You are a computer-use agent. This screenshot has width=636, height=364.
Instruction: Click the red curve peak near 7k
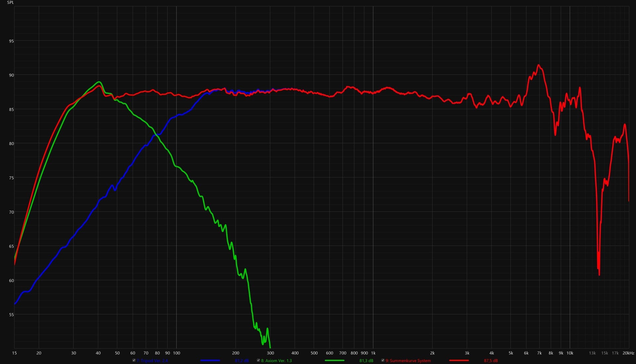tap(539, 65)
